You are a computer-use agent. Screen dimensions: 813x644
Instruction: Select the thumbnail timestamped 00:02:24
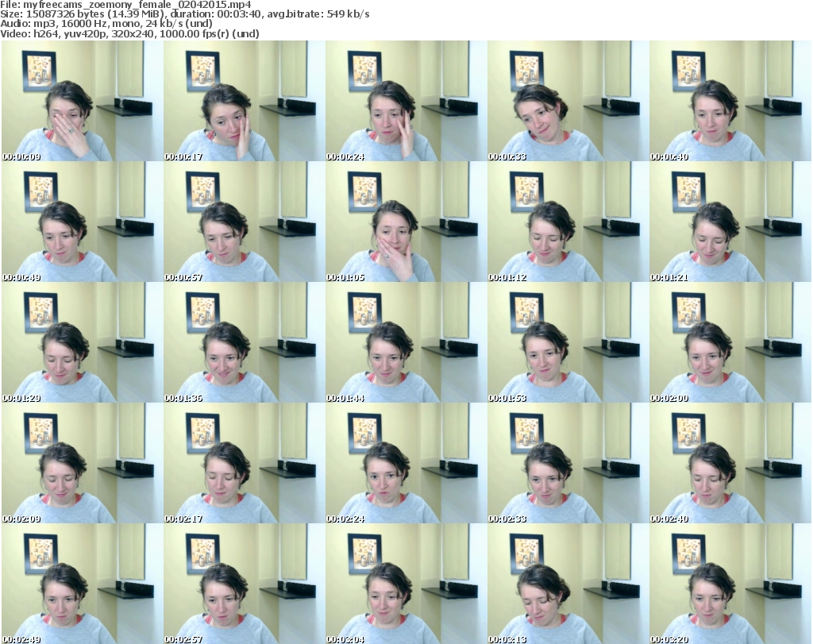(406, 463)
